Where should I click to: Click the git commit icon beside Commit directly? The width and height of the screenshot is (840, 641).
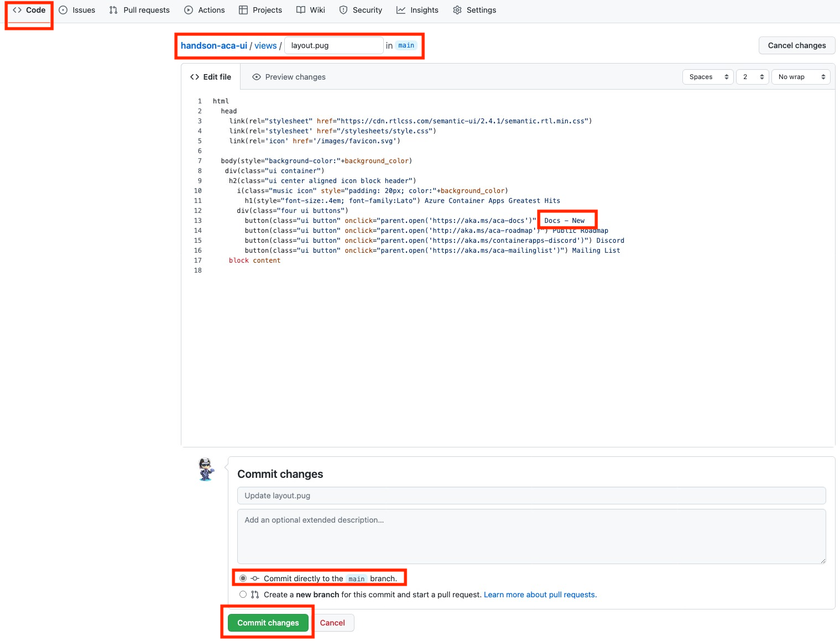(255, 579)
